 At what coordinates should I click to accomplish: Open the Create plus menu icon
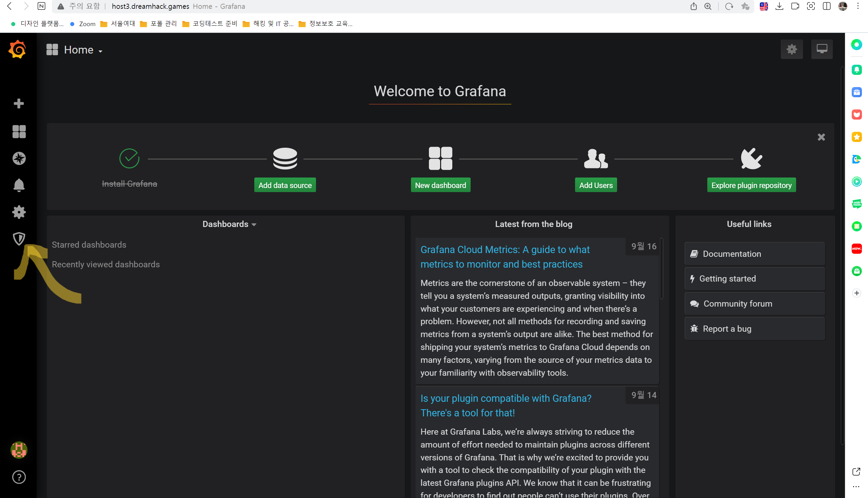point(19,104)
